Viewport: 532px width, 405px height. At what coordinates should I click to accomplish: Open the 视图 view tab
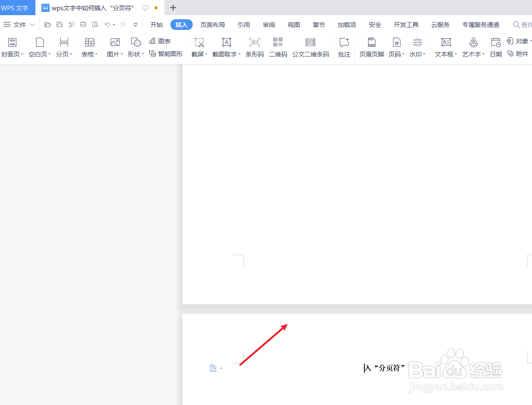294,25
